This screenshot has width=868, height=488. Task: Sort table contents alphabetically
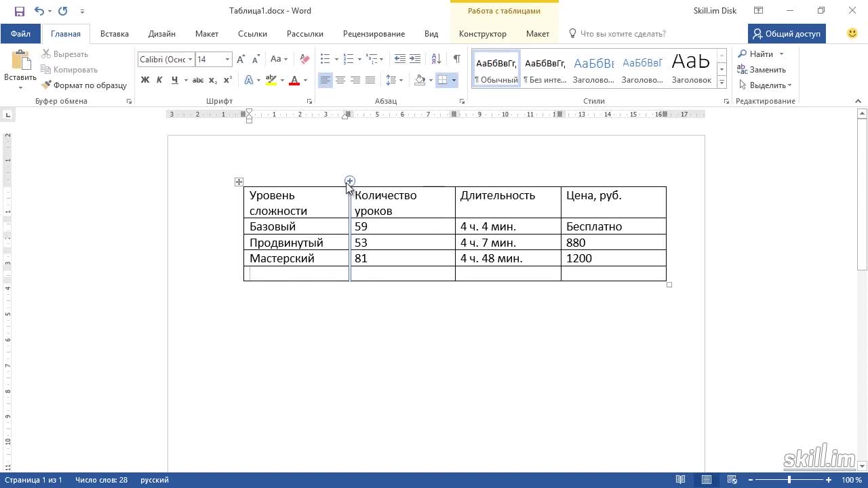[436, 60]
